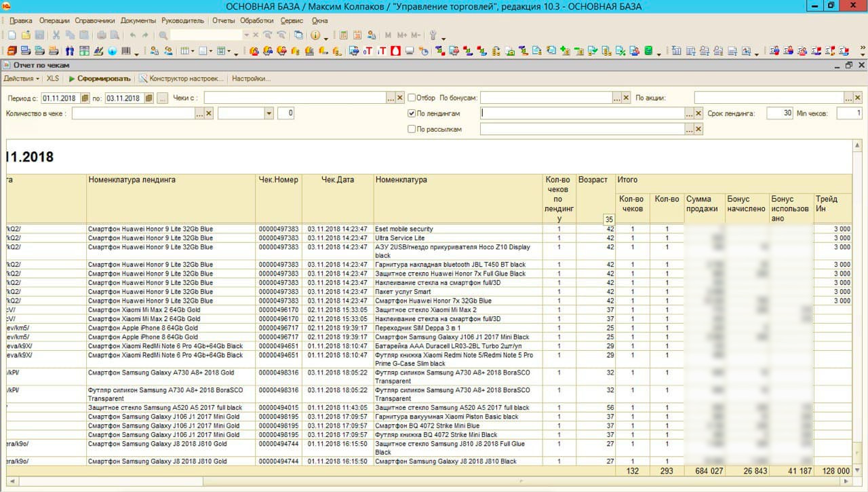Screen dimensions: 868x492
Task: Open the comparison dropdown next to 'Количество в чеке'
Action: [x=269, y=113]
